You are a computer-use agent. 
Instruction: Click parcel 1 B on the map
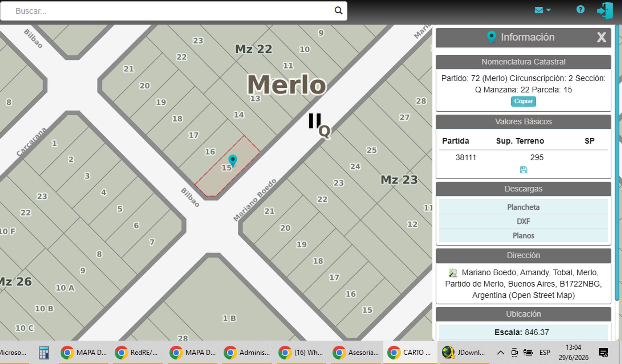coord(229,318)
